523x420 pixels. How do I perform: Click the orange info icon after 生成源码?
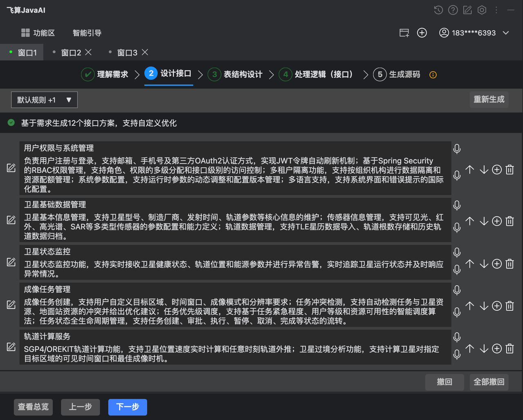[x=433, y=75]
